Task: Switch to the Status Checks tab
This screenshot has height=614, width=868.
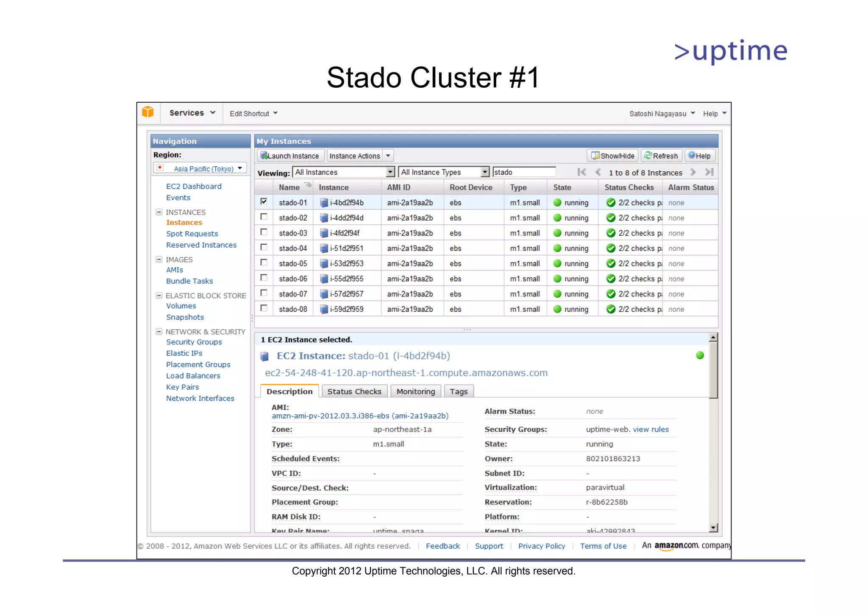Action: click(x=354, y=391)
